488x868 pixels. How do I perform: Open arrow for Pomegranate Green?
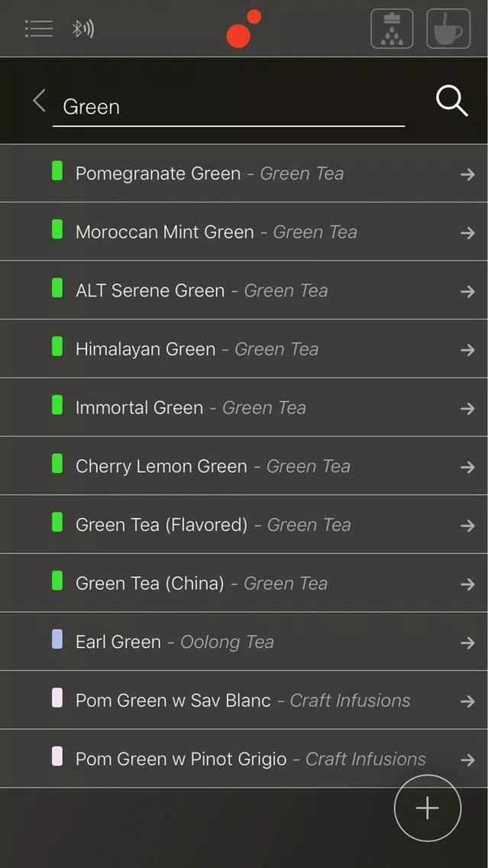467,174
